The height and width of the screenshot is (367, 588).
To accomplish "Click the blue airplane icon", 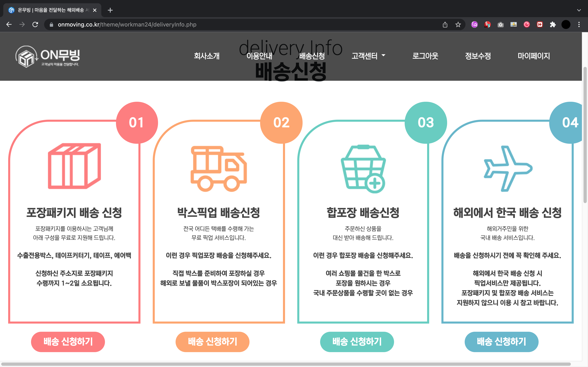I will click(508, 168).
